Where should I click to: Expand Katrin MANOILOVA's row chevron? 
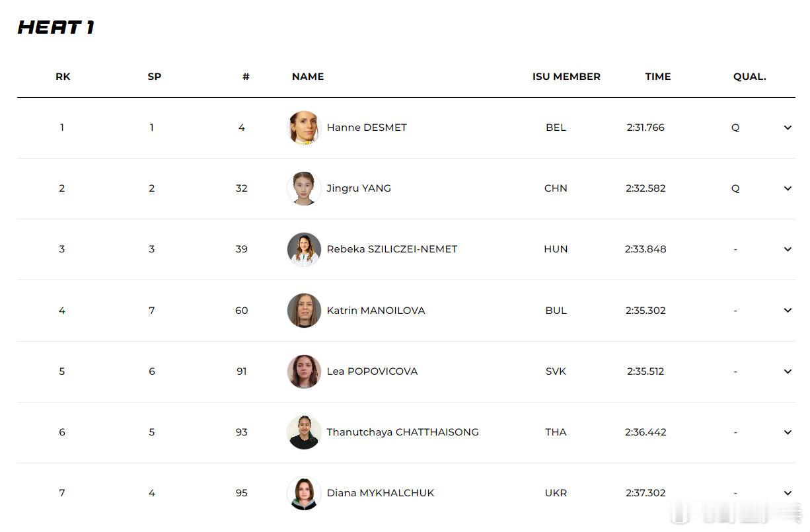pos(788,311)
